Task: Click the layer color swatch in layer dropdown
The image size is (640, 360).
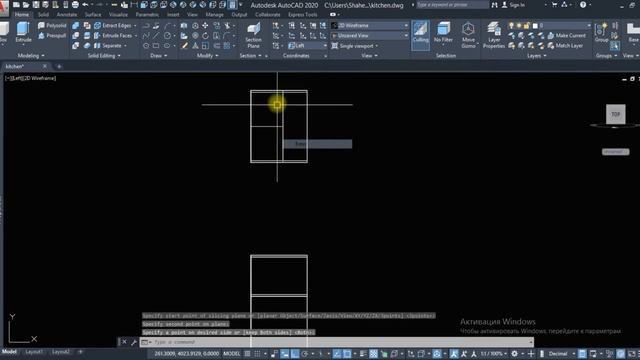Action: (x=535, y=25)
